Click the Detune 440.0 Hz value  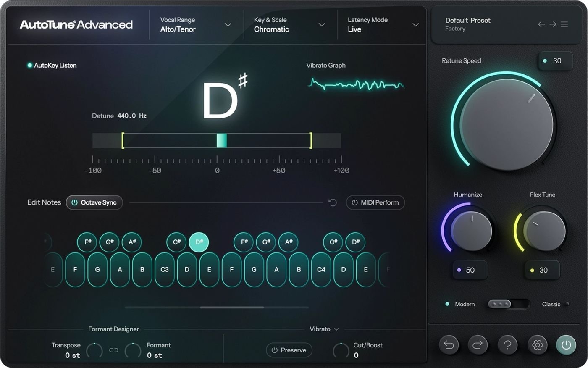(132, 116)
